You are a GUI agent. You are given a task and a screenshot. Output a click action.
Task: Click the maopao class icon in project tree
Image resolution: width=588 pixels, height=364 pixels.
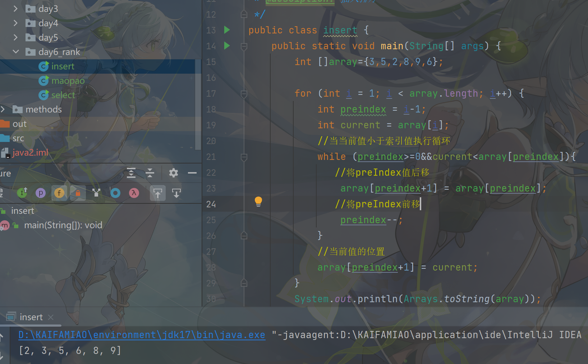(43, 80)
